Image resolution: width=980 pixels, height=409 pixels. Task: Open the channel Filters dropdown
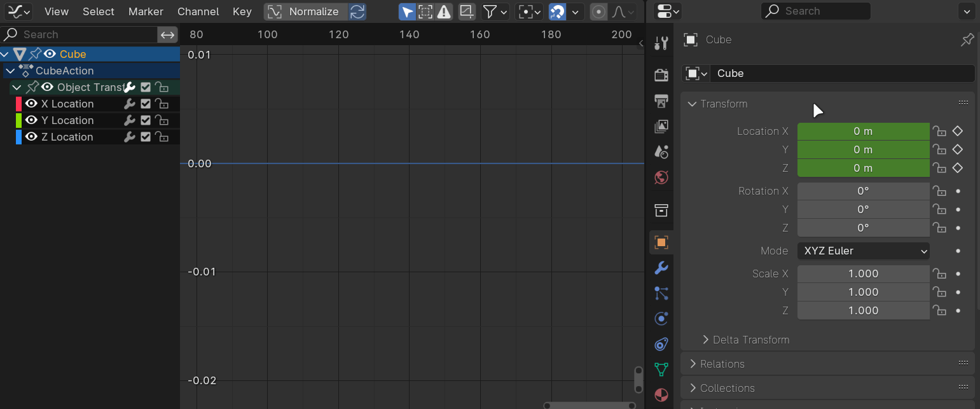click(495, 11)
